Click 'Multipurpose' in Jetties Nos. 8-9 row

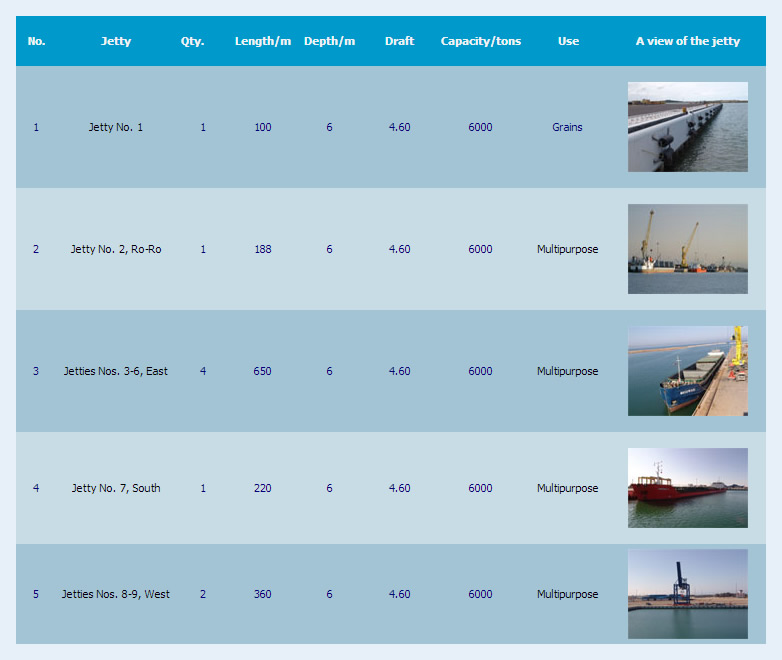click(x=568, y=594)
